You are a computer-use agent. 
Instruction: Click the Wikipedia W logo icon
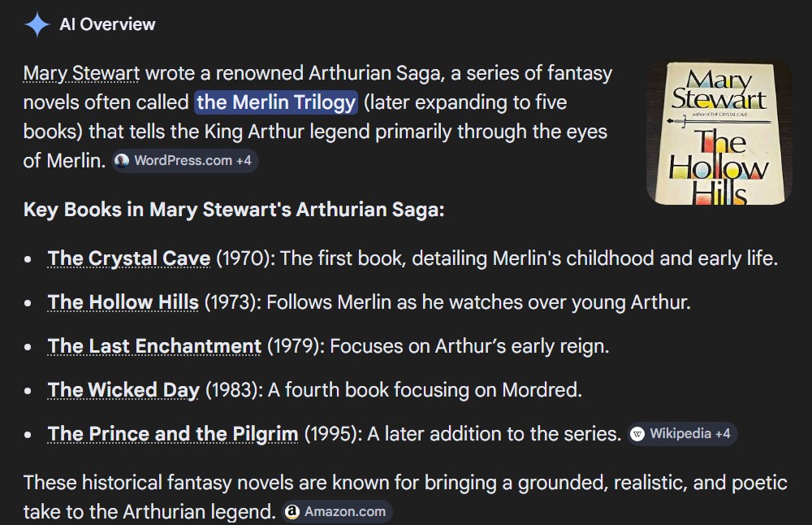[638, 434]
